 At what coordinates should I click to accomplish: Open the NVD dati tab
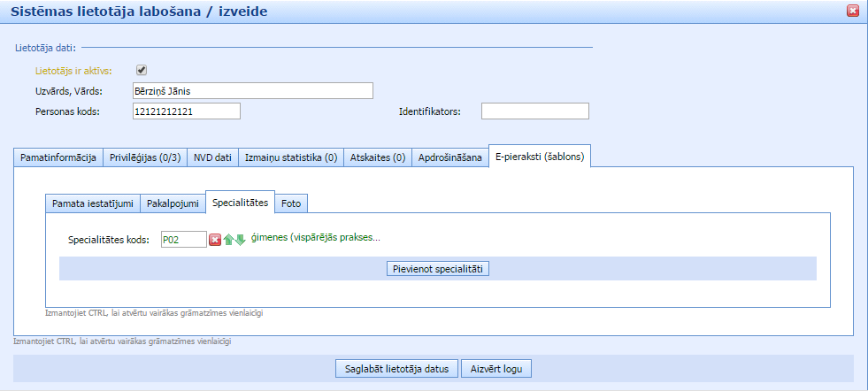click(x=212, y=157)
